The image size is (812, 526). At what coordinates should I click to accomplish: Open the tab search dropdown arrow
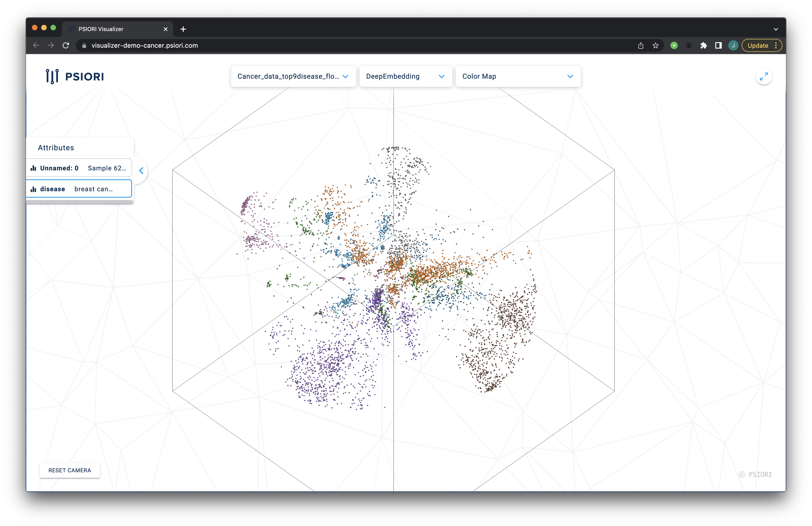775,29
